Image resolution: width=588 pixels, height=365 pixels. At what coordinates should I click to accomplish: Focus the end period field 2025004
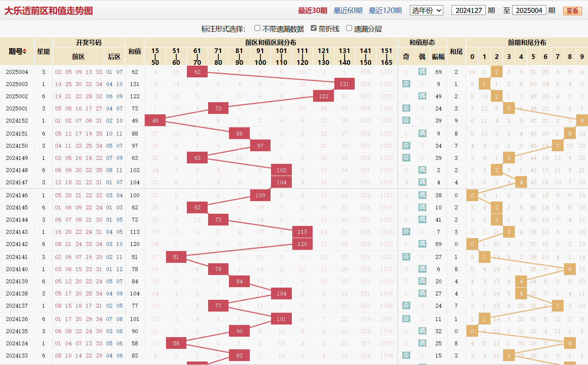pos(529,11)
